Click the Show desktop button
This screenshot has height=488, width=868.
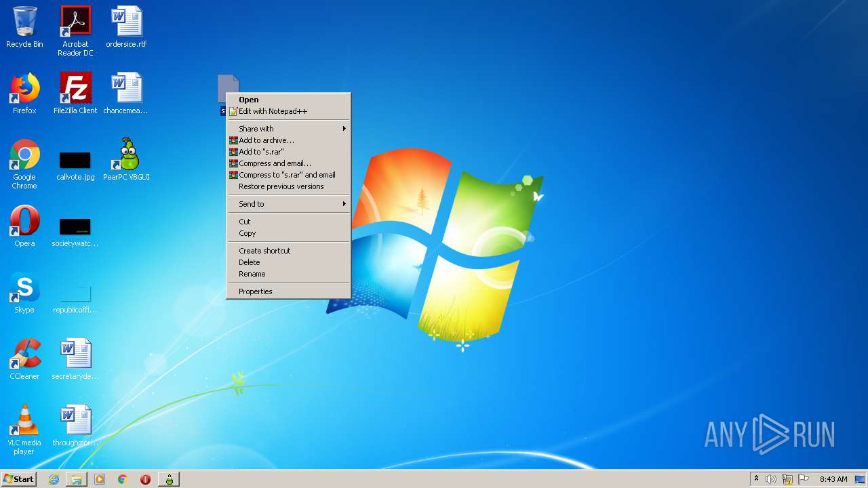[x=861, y=479]
